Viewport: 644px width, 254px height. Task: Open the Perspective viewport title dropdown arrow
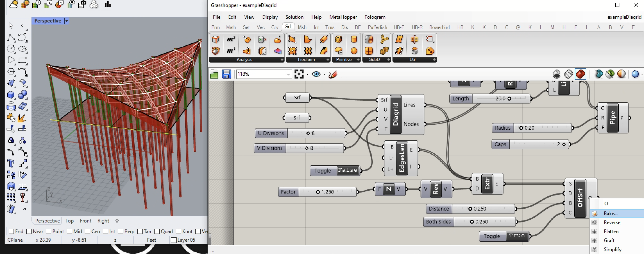coord(67,21)
